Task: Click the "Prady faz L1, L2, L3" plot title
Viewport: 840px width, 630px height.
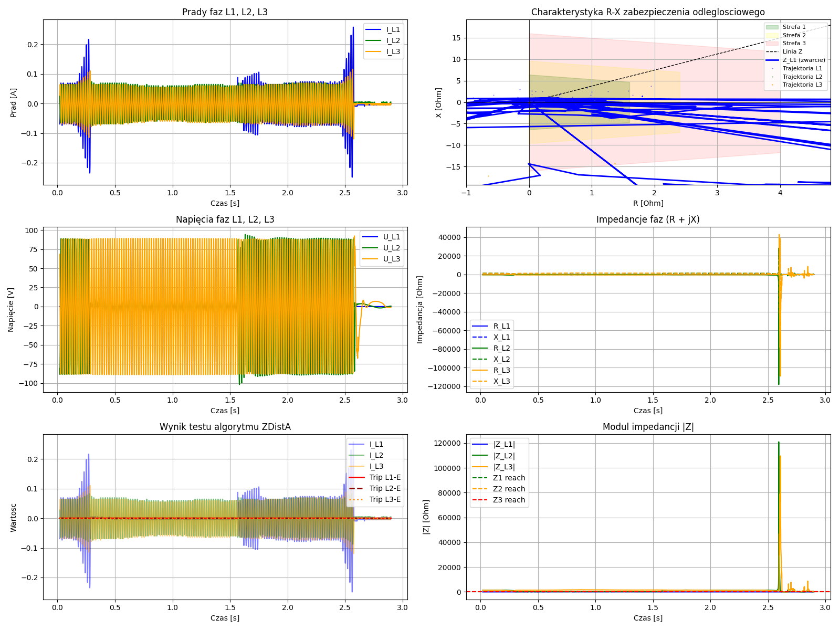Action: click(x=225, y=12)
